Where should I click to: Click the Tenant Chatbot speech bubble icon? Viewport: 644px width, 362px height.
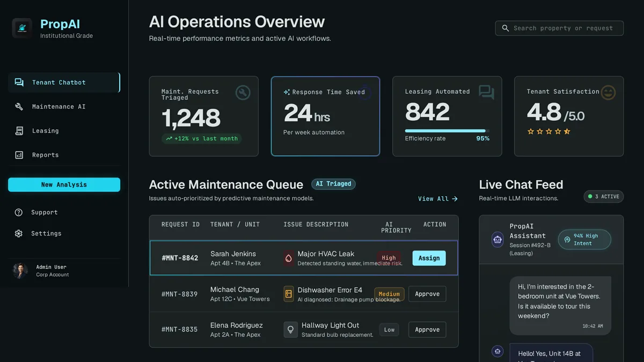coord(19,83)
